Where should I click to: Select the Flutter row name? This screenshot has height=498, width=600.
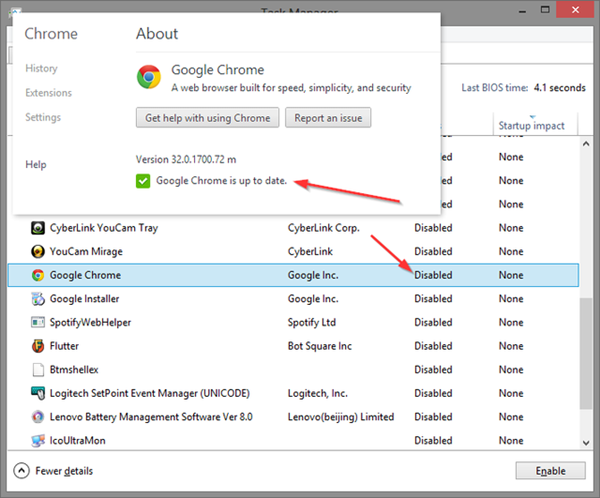64,346
